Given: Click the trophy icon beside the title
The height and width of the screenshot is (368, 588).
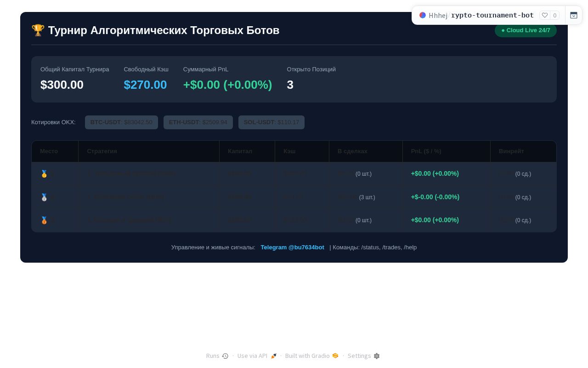Looking at the screenshot, I should 38,30.
